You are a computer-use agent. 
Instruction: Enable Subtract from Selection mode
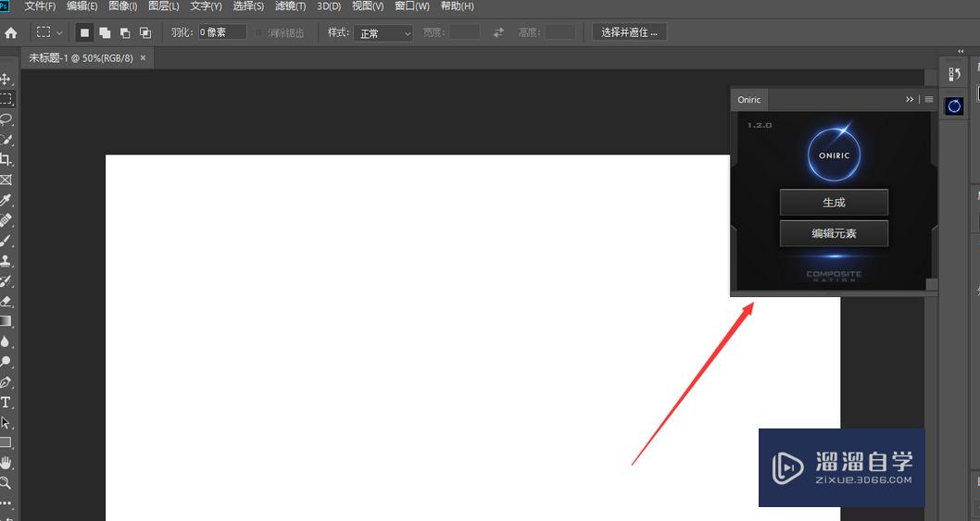click(x=125, y=32)
